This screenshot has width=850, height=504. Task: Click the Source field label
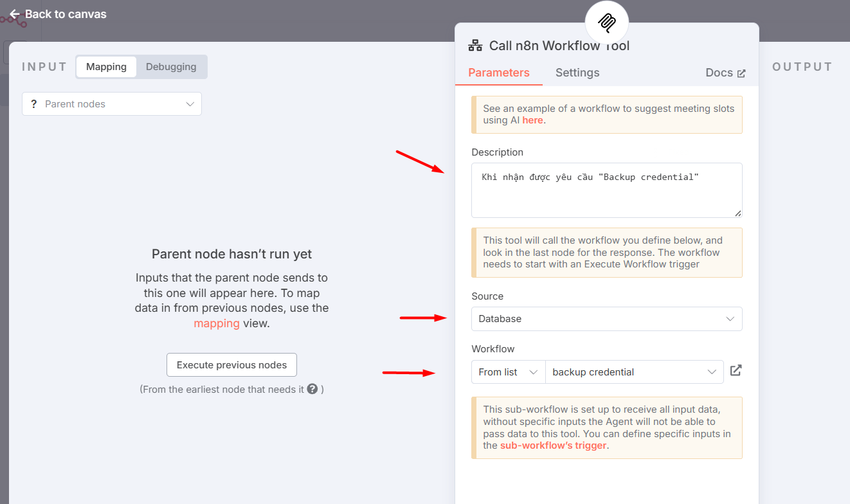coord(487,296)
